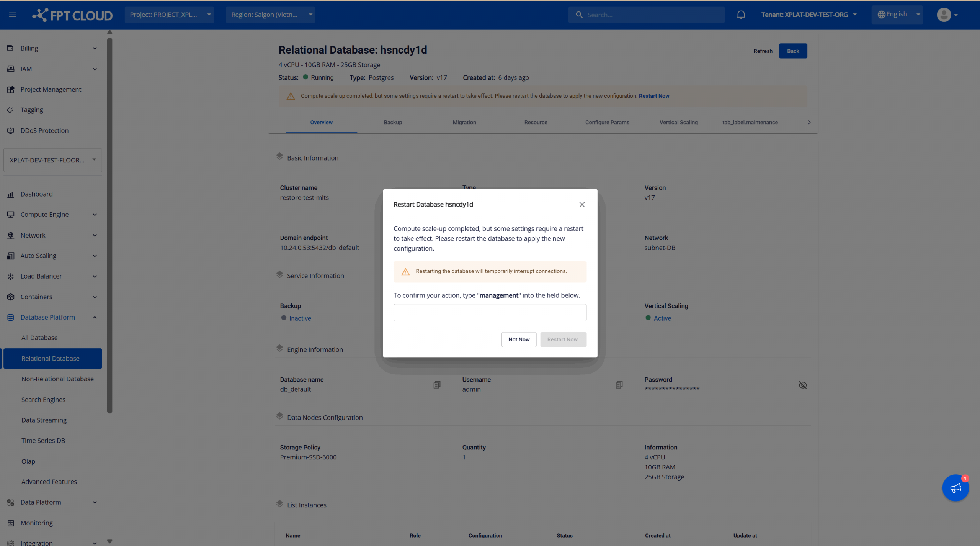The image size is (980, 546).
Task: Open the Vertical Scaling tab
Action: tap(678, 122)
